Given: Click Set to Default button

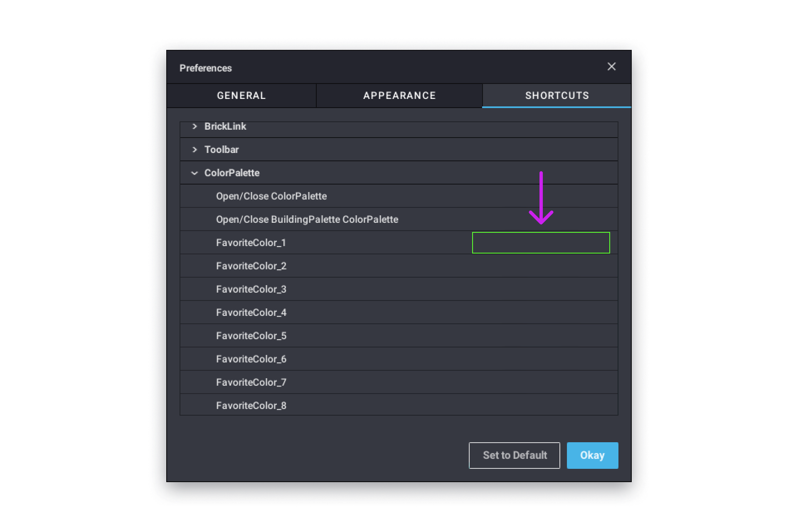Looking at the screenshot, I should coord(514,456).
